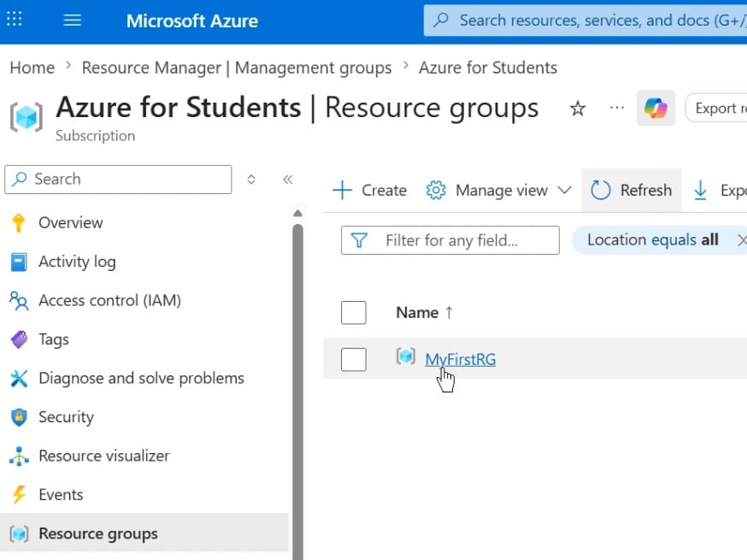Viewport: 747px width, 560px height.
Task: Click the download arrow export icon
Action: (x=700, y=190)
